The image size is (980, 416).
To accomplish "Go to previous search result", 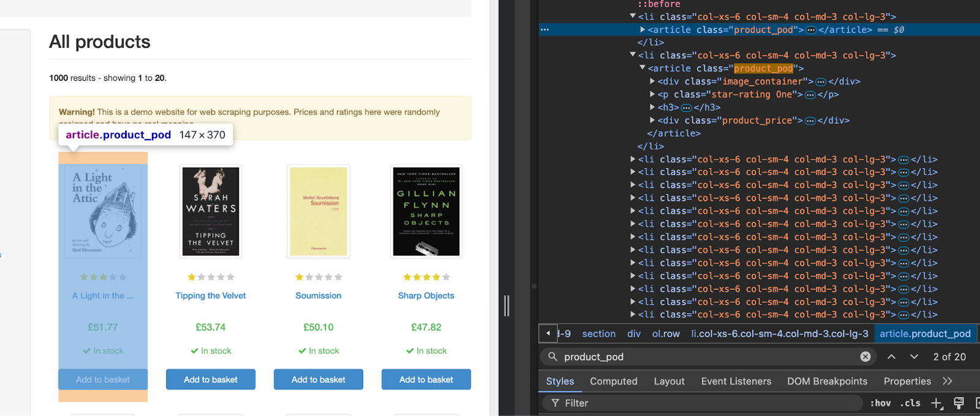I will click(891, 357).
